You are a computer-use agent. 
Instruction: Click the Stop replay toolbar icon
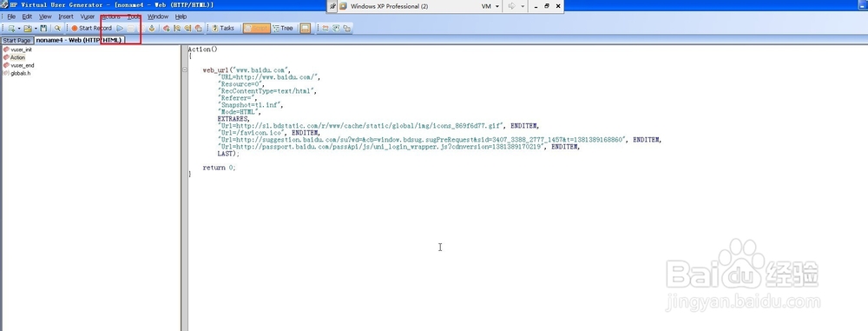pos(131,28)
